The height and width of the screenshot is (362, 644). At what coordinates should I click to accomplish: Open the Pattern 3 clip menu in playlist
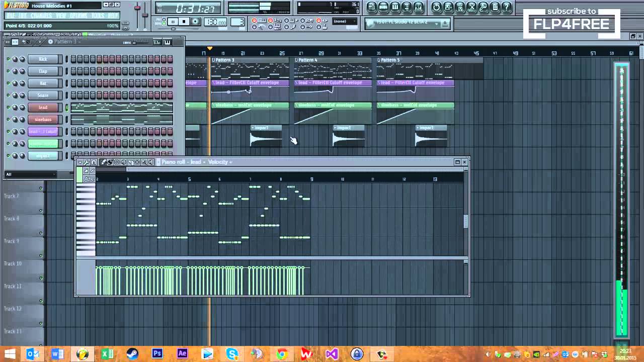(x=213, y=60)
